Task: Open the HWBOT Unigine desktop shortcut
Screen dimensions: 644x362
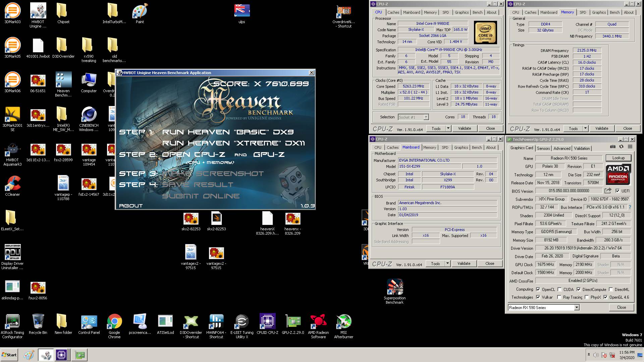Action: pos(38,15)
